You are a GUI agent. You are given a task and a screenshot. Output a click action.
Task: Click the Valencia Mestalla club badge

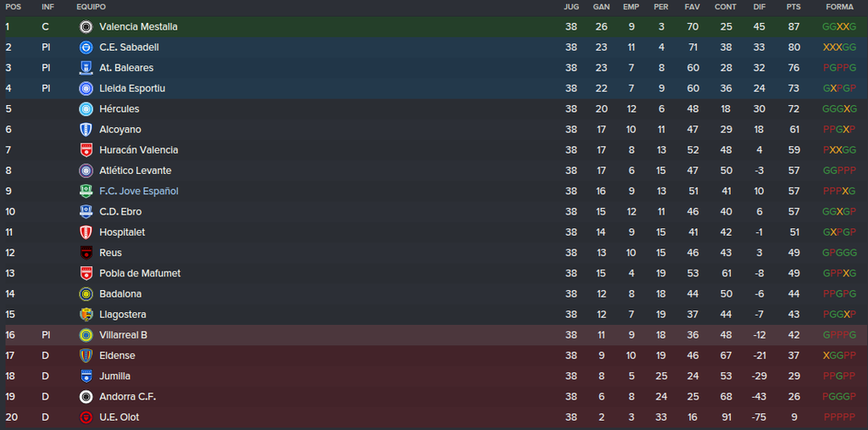pos(86,26)
